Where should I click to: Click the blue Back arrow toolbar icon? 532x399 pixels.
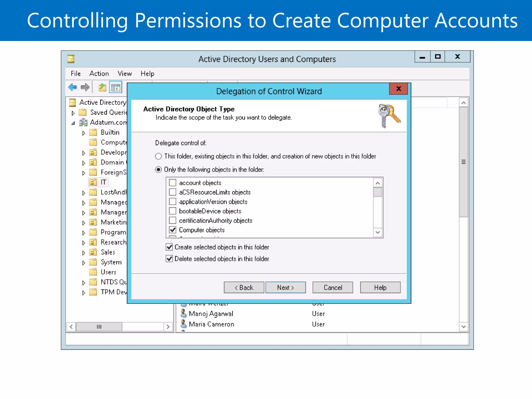click(72, 87)
